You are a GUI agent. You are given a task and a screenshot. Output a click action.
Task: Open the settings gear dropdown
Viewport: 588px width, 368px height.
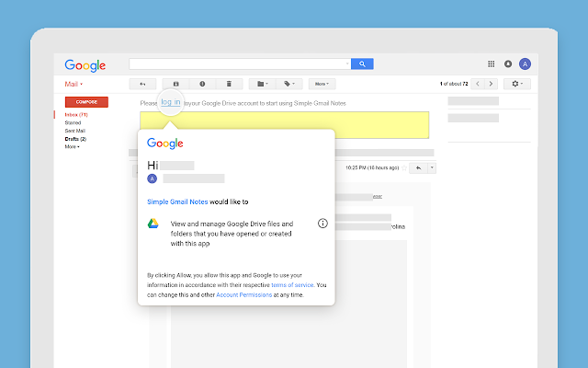click(x=517, y=84)
